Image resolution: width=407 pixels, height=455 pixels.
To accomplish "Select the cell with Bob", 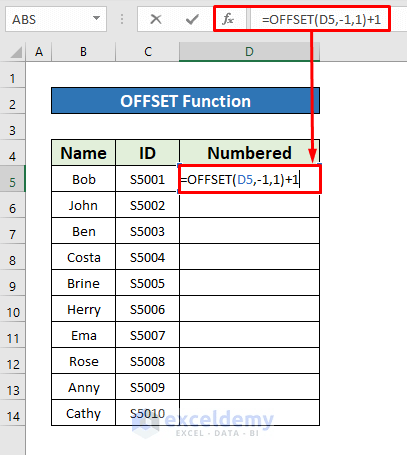I will pos(83,179).
